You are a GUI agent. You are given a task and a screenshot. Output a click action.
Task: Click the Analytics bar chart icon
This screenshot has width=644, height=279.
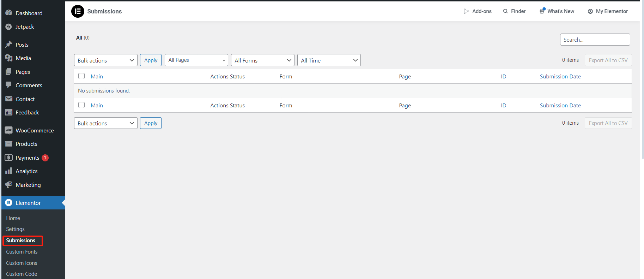(x=9, y=171)
